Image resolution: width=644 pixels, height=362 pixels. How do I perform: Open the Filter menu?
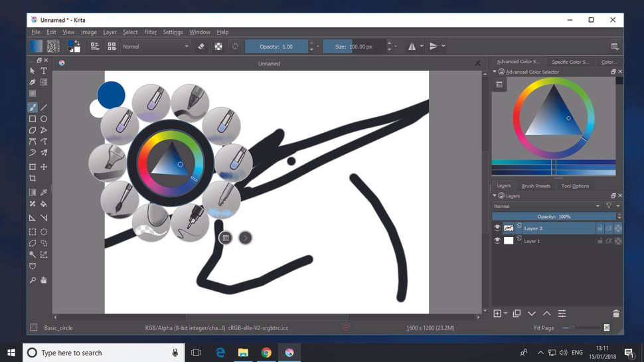(x=150, y=32)
